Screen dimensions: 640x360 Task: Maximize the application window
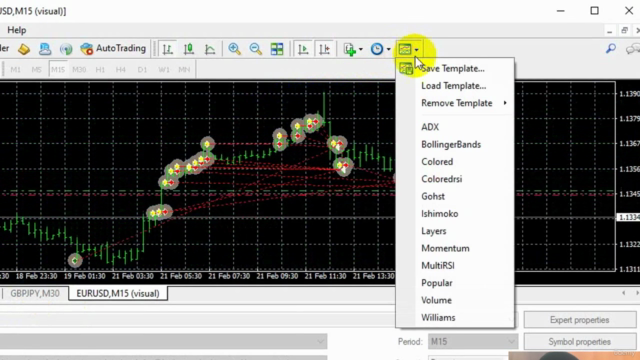595,11
